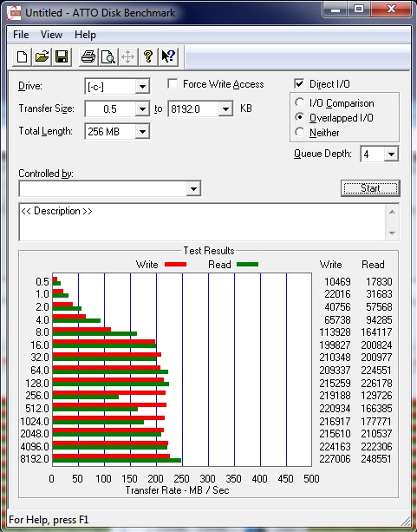Screen dimensions: 417x532
Task: Click the ATTO application icon in title bar
Action: (x=14, y=13)
